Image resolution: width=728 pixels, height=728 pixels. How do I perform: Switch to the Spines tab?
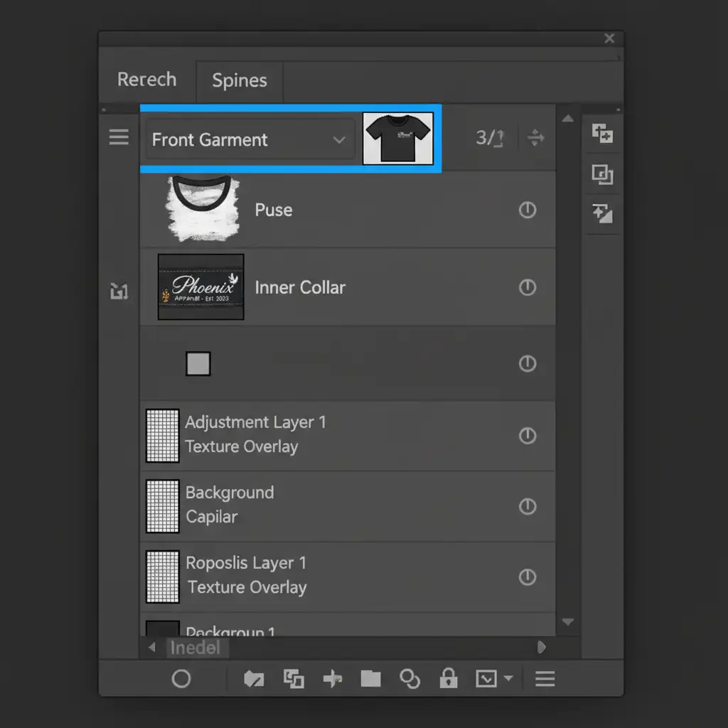[x=240, y=81]
